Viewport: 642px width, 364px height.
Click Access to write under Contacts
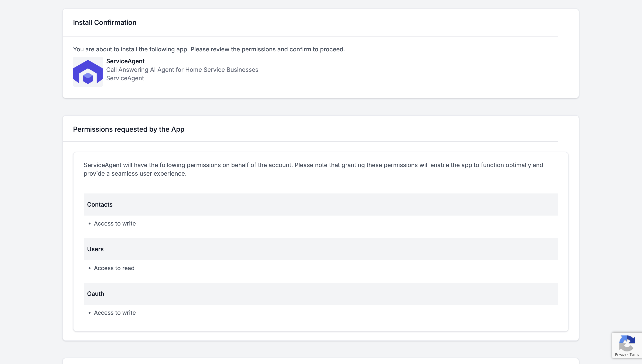115,223
